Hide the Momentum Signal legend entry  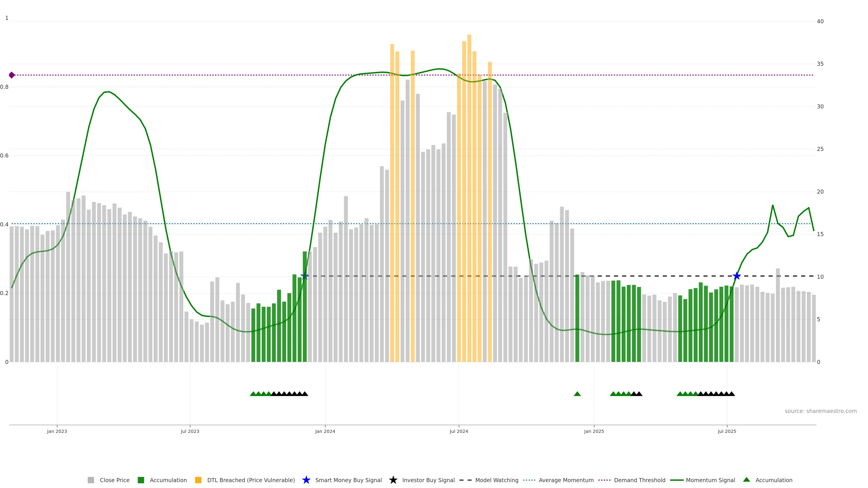(710, 480)
